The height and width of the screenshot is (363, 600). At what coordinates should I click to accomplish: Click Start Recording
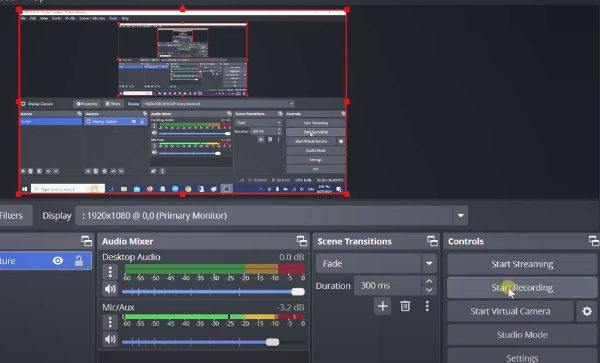tap(522, 288)
